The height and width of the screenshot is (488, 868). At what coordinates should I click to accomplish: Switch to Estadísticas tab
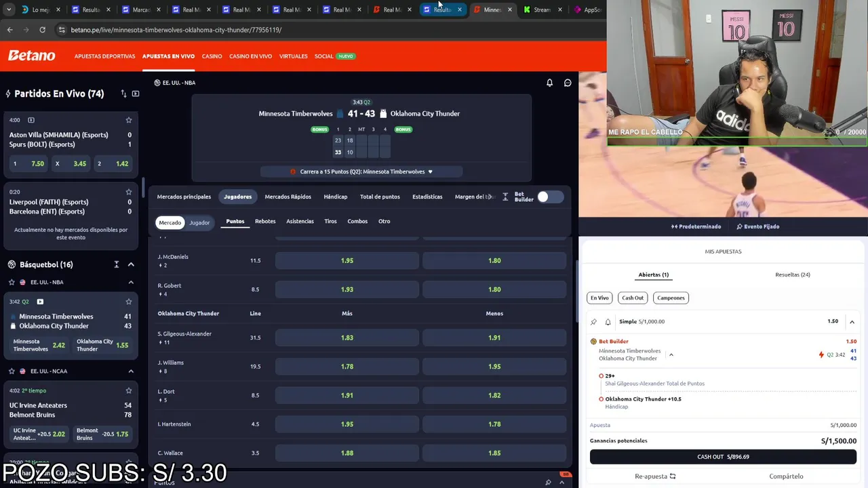(427, 197)
